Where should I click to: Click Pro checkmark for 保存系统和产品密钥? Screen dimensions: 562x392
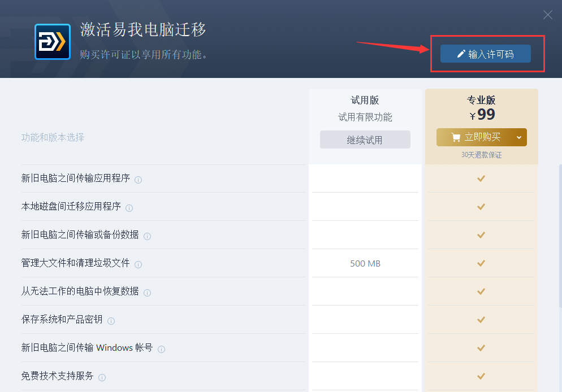tap(481, 320)
